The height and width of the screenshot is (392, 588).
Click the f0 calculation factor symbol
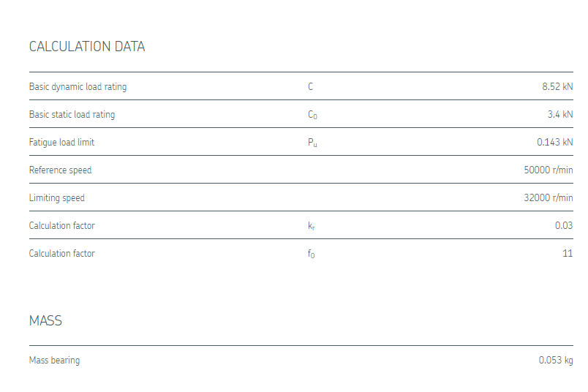(312, 254)
